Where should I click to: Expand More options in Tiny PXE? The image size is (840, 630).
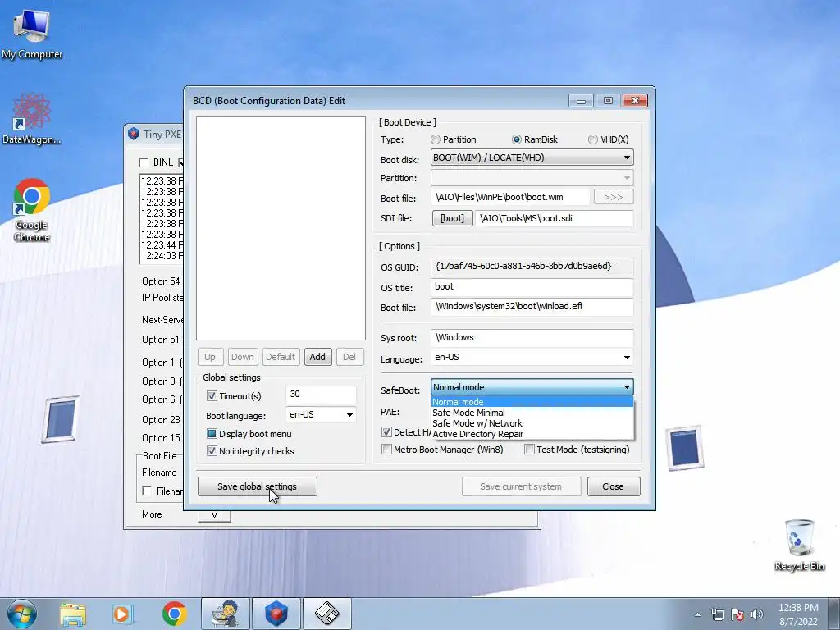(x=214, y=515)
